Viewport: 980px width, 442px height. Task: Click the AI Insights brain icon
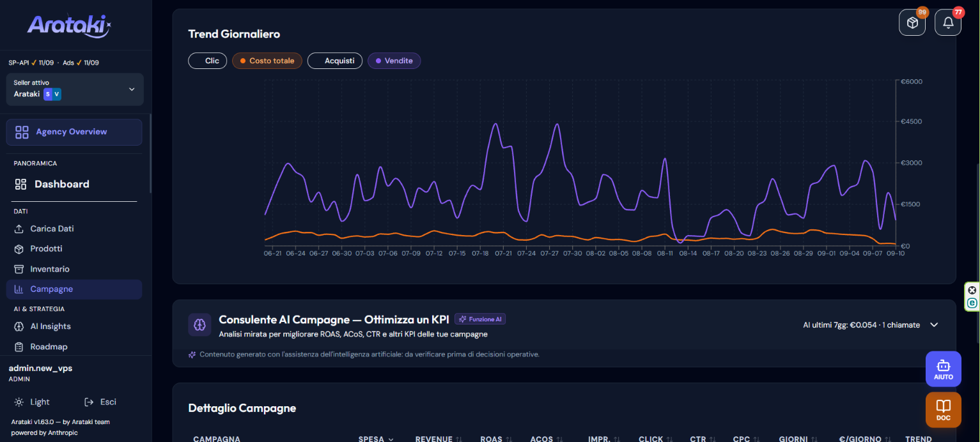pyautogui.click(x=19, y=326)
